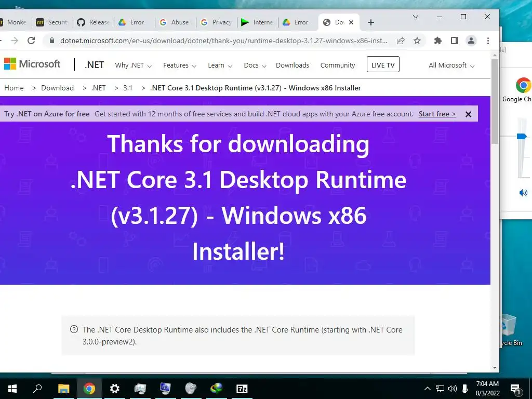Expand the Why .NET menu

pyautogui.click(x=133, y=65)
